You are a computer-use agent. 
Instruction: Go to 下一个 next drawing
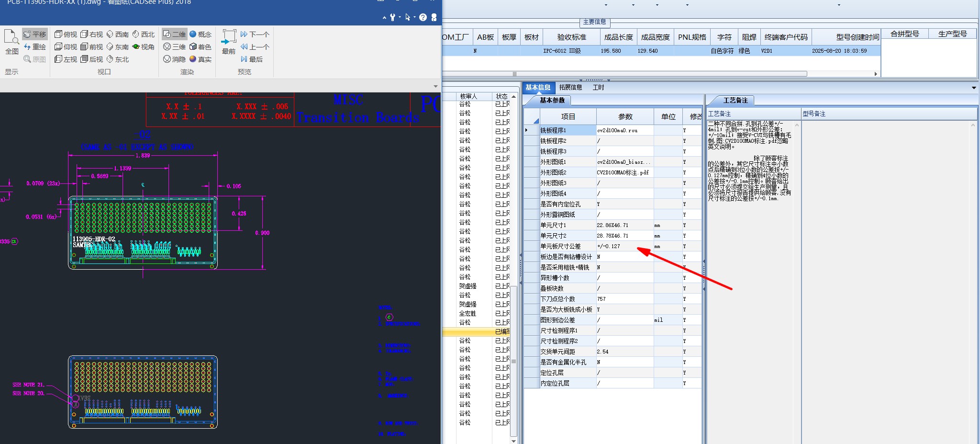[x=255, y=34]
